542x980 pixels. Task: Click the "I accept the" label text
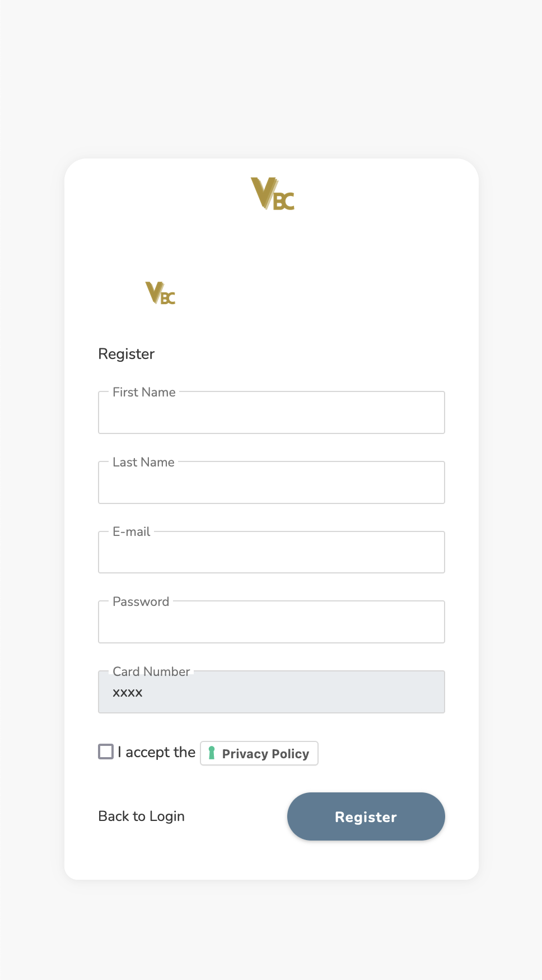[x=156, y=752]
